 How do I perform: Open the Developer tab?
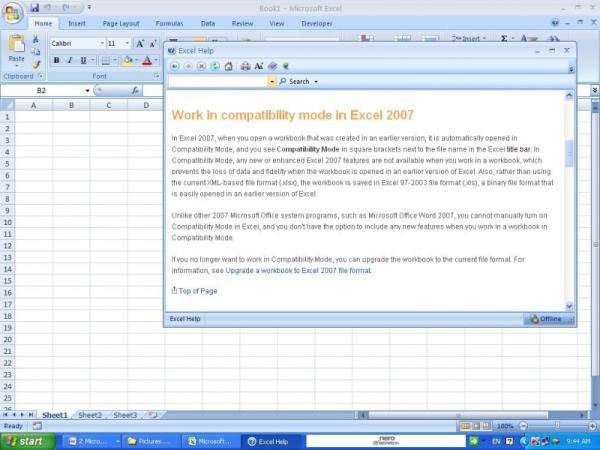[316, 24]
